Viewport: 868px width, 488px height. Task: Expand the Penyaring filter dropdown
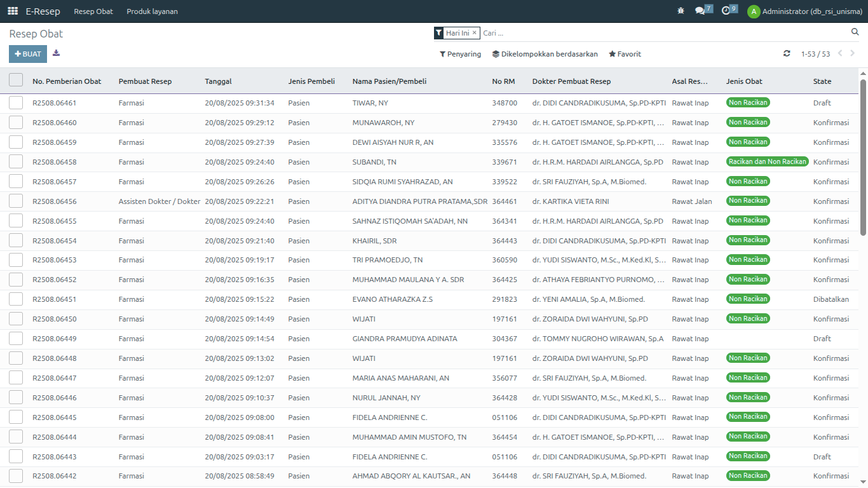coord(460,55)
